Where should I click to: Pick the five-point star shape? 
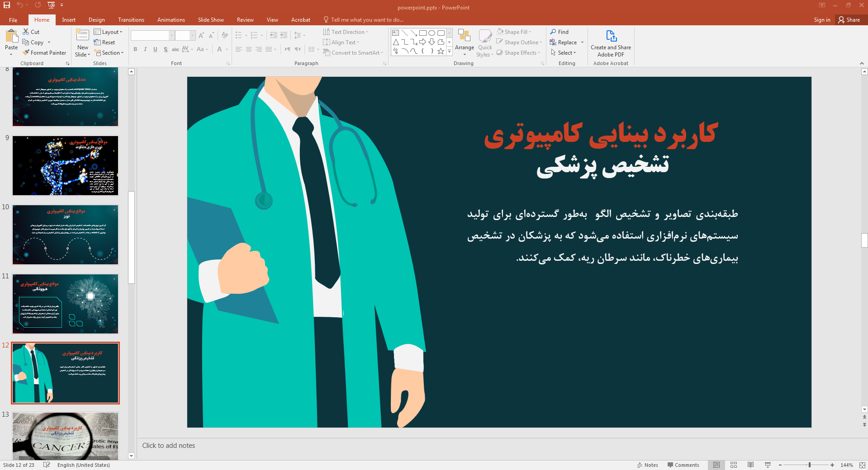coord(441,51)
